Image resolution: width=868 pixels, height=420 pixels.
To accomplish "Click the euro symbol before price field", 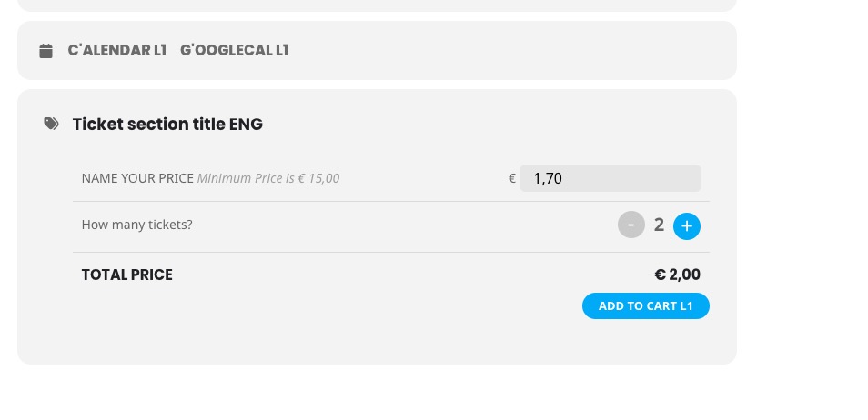I will (x=512, y=178).
